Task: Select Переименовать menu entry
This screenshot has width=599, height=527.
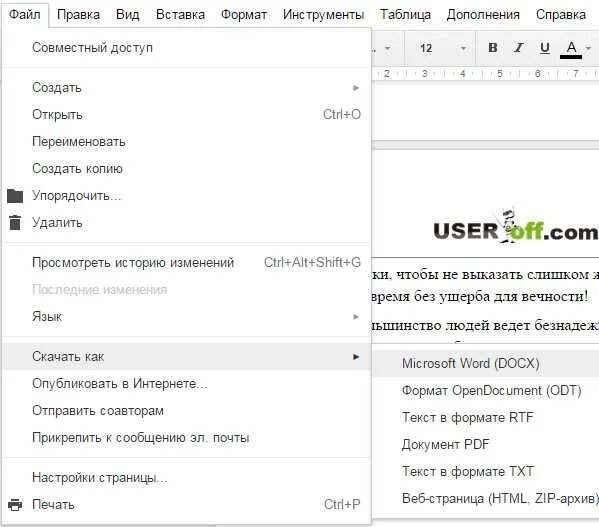Action: click(186, 142)
